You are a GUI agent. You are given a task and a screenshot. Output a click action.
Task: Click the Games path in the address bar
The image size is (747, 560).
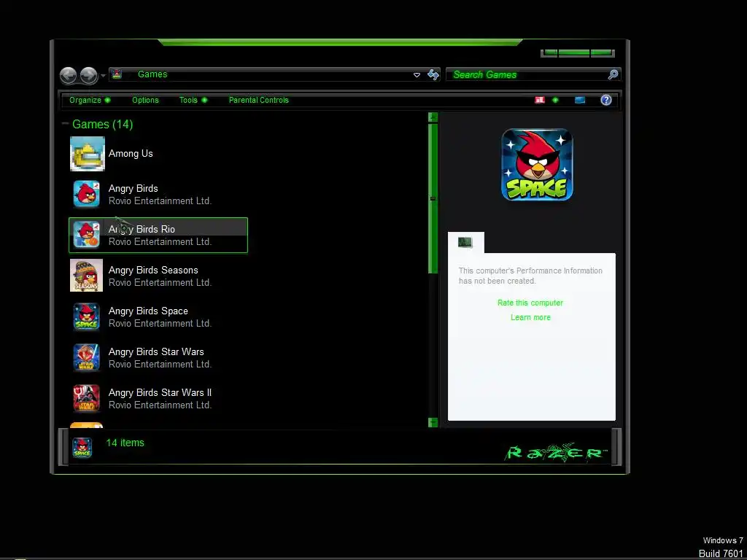152,74
